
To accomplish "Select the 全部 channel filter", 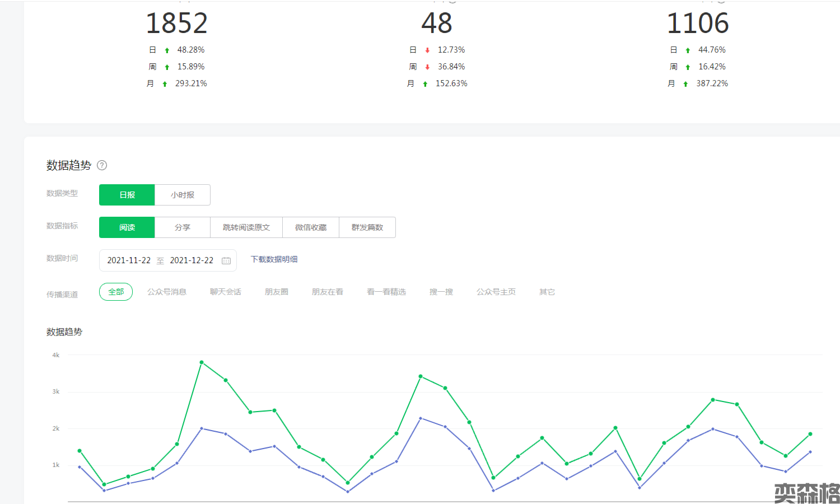I will tap(116, 292).
